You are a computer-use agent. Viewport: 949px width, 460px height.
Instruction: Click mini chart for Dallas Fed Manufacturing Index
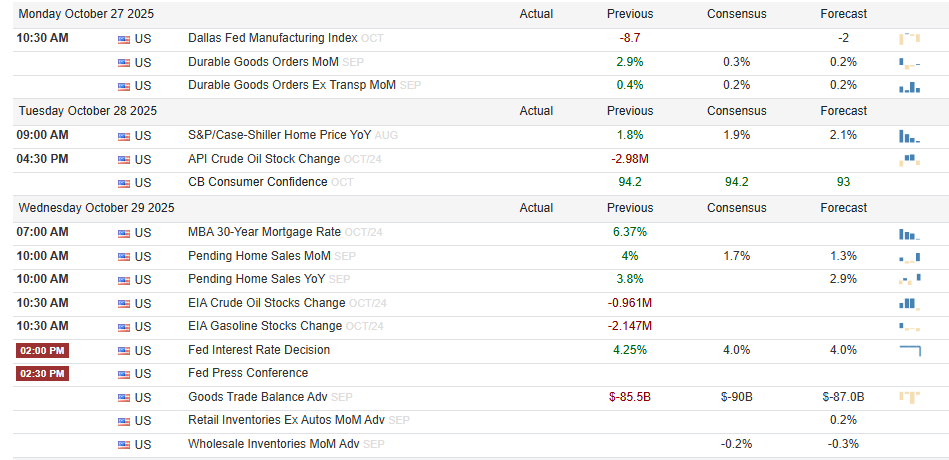pos(909,38)
